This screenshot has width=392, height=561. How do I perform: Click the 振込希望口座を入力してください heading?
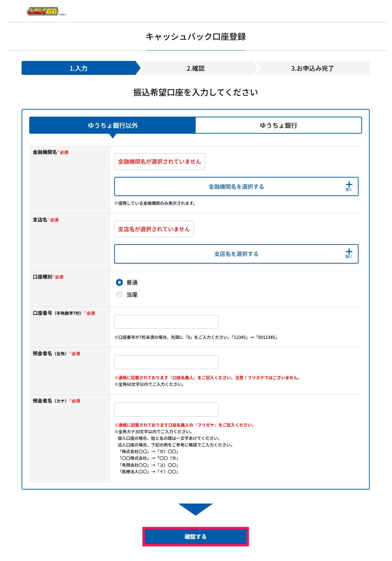point(196,92)
